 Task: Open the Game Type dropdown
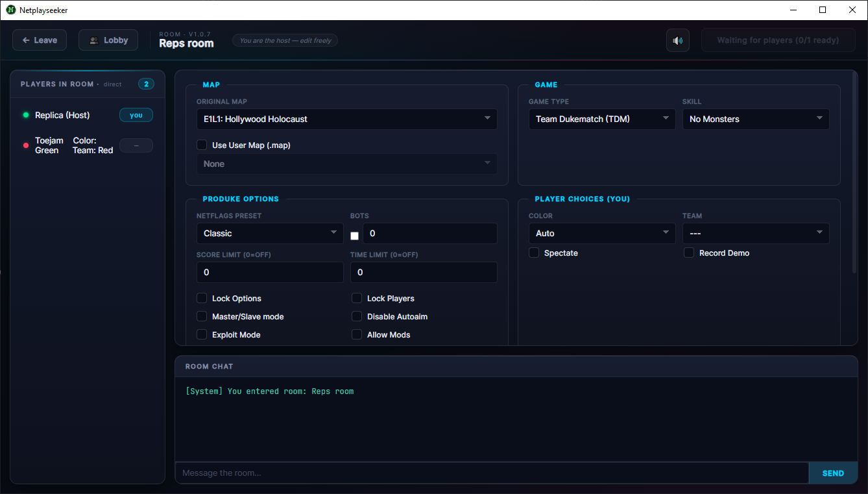(x=602, y=119)
